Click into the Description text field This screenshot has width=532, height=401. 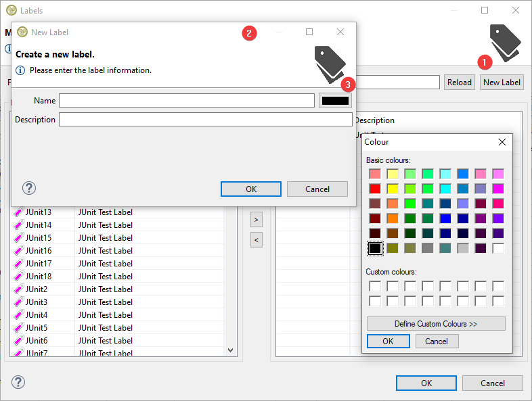pyautogui.click(x=205, y=120)
